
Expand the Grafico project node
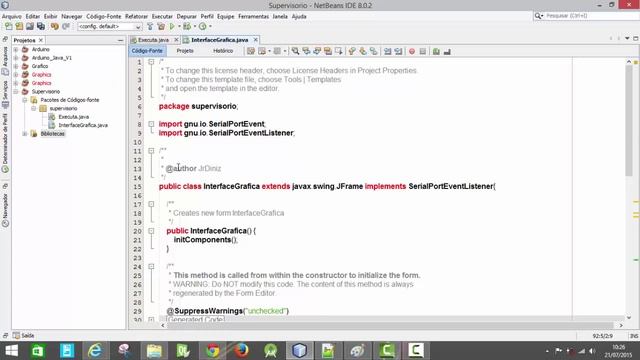16,66
